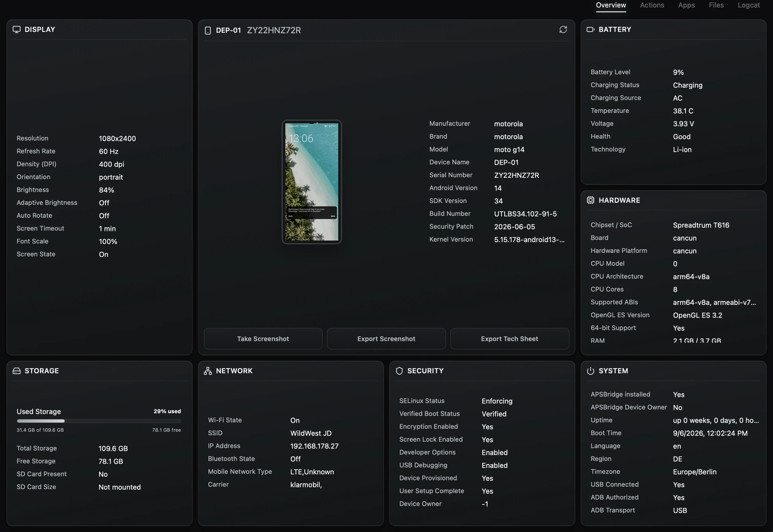Click the Screen Timeout value 1 min
773x532 pixels.
[107, 229]
